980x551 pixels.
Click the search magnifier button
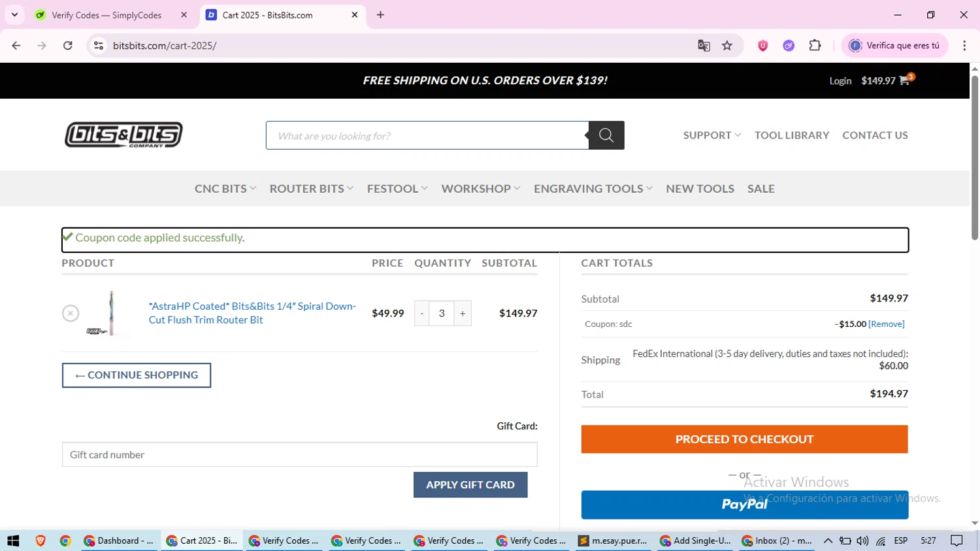pos(606,135)
